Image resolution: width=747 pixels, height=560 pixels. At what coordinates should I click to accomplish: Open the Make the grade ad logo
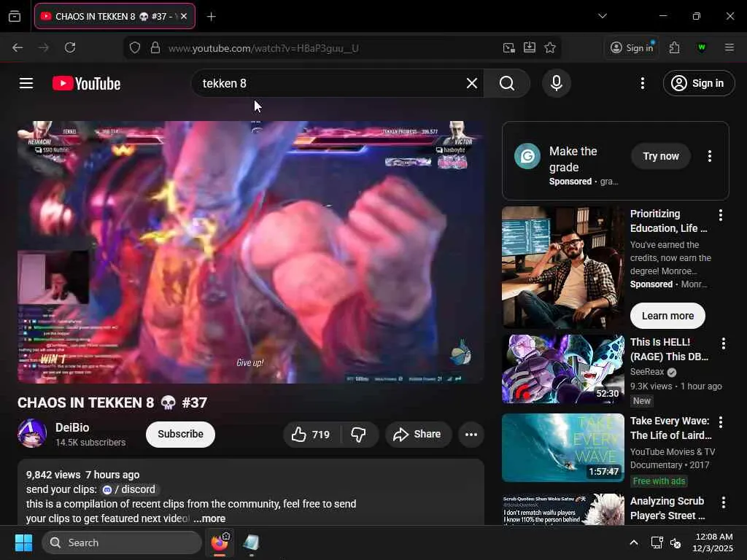pos(527,156)
